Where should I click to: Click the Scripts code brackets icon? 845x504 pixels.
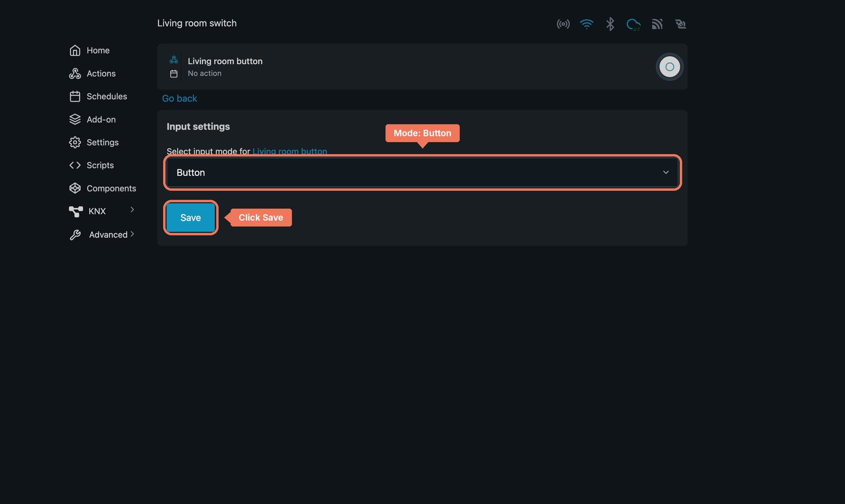click(75, 165)
